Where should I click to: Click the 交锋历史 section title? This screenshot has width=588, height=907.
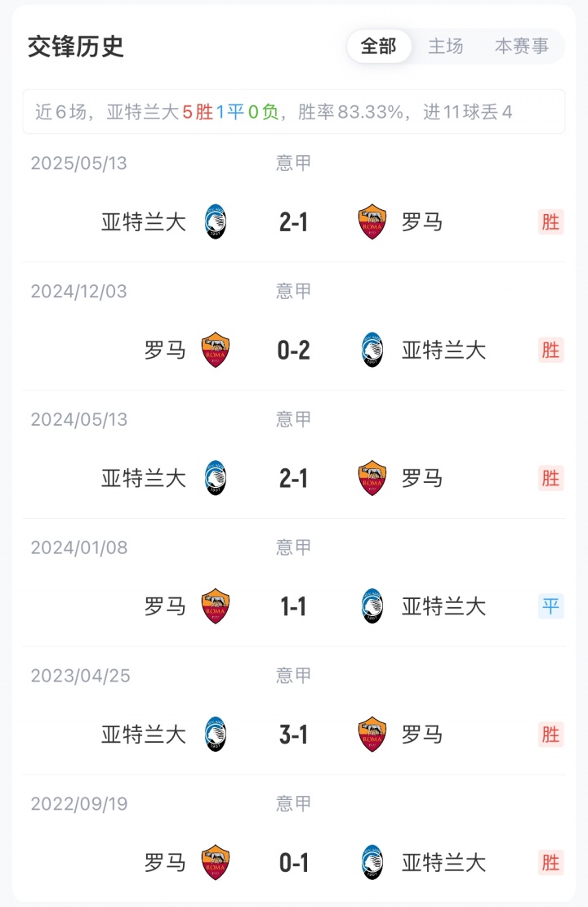[76, 47]
